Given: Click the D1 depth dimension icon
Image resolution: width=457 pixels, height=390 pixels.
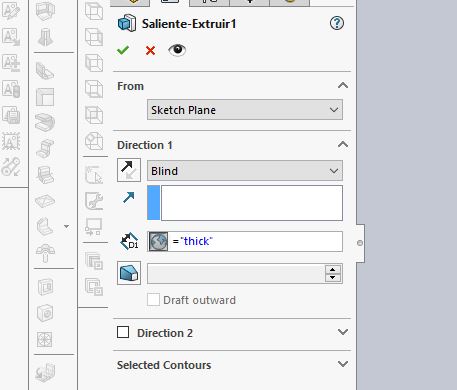Looking at the screenshot, I should [129, 241].
